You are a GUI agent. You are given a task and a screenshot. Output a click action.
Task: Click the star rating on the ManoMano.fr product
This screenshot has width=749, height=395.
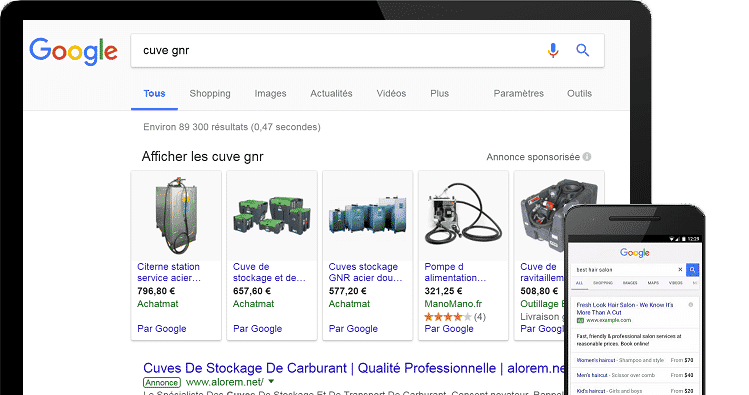coord(448,317)
